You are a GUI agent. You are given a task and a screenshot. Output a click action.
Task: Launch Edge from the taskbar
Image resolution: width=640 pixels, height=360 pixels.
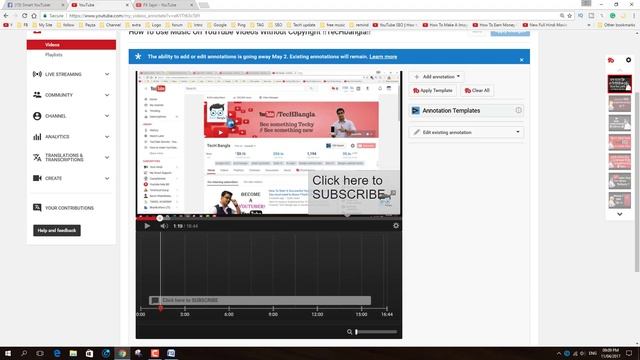[57, 353]
